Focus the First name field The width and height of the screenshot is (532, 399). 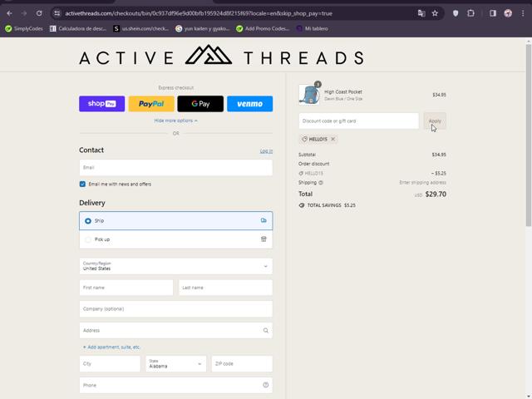[x=126, y=288]
